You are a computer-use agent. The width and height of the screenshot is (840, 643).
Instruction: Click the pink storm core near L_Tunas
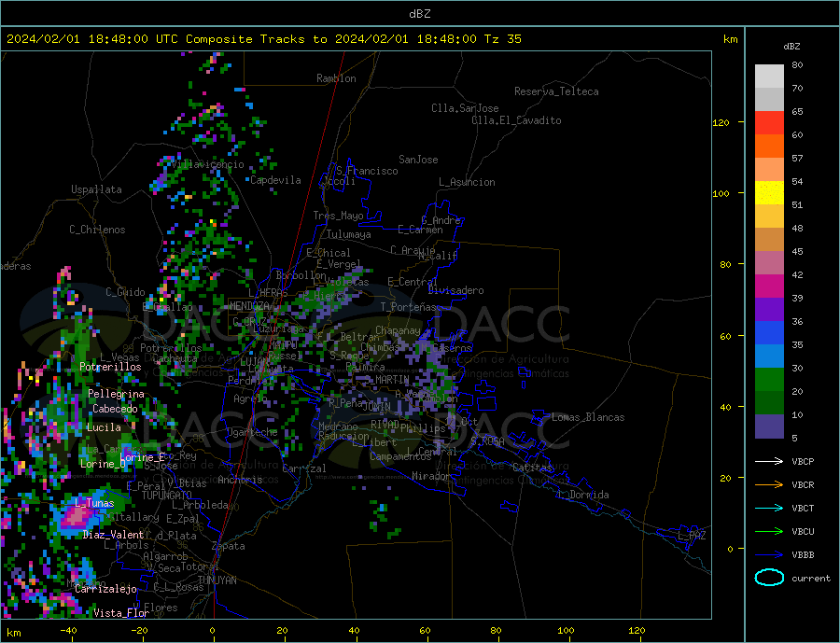tap(77, 516)
